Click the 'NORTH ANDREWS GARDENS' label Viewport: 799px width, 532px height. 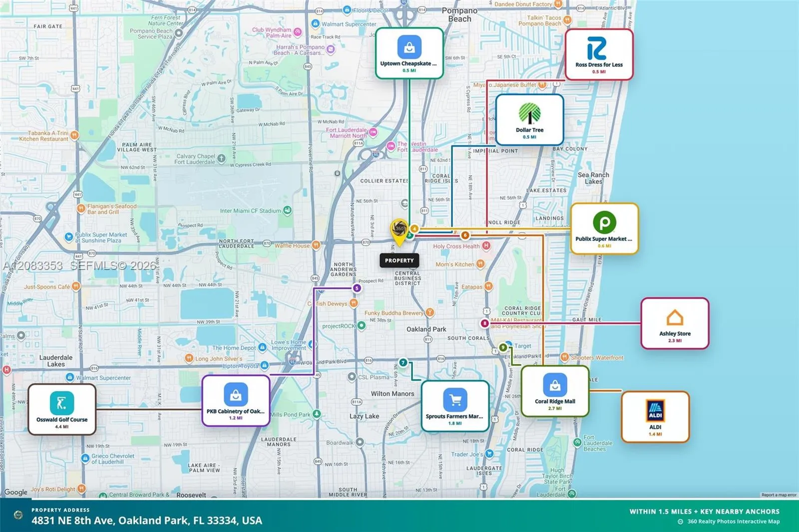tap(343, 269)
